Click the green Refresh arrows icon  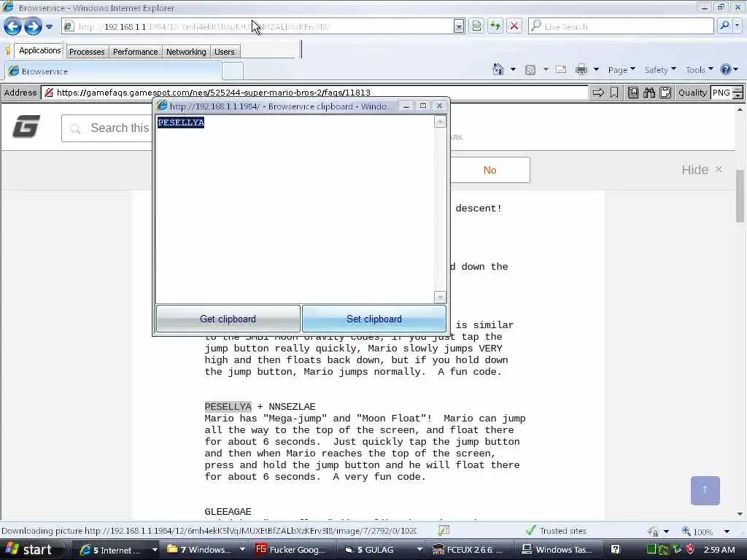[x=495, y=26]
